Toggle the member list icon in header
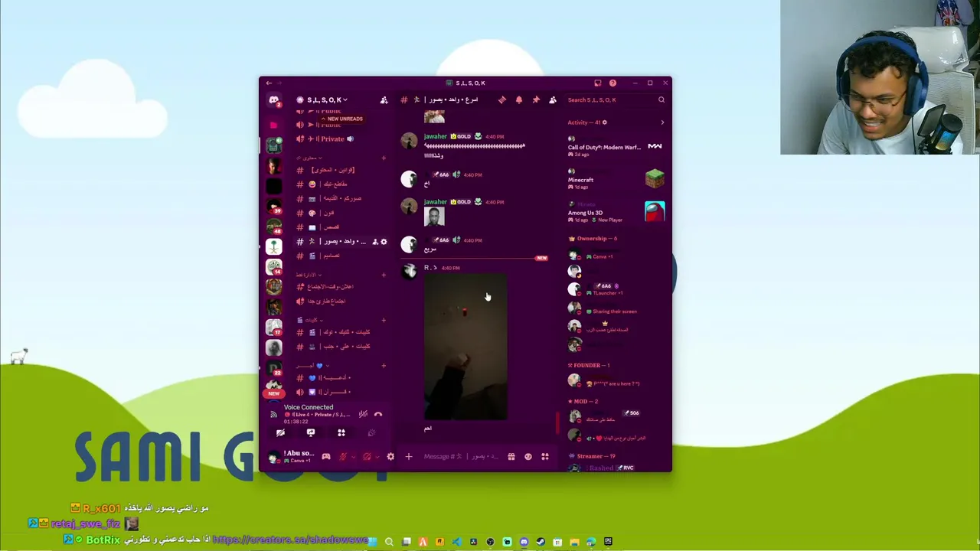Screen dimensions: 980x551 pos(553,99)
